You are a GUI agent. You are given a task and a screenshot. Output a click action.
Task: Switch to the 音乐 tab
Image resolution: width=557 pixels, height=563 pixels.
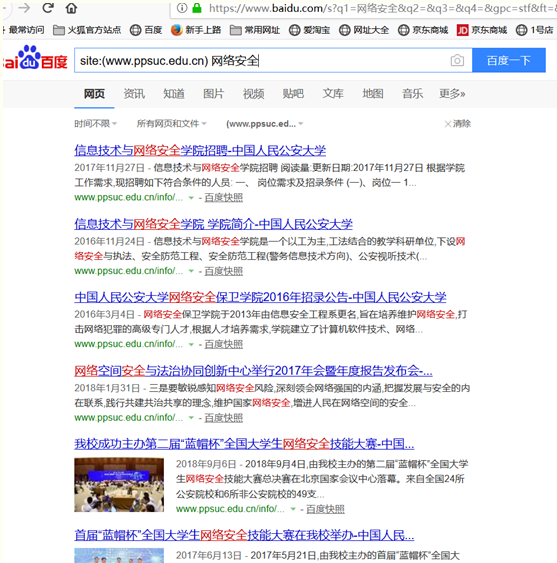412,94
